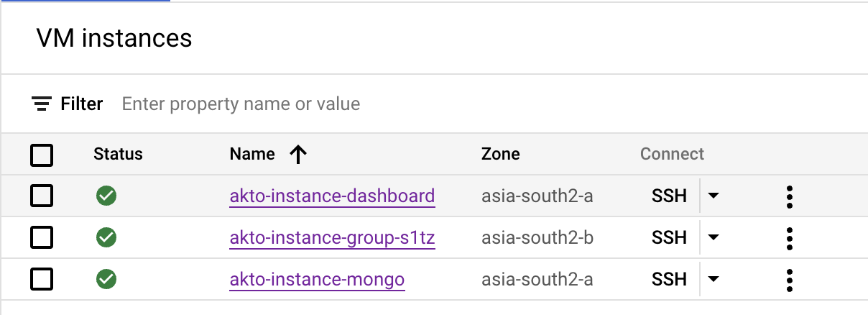The width and height of the screenshot is (868, 315).
Task: Open more actions menu for akto-instance-mongo
Action: pyautogui.click(x=790, y=280)
